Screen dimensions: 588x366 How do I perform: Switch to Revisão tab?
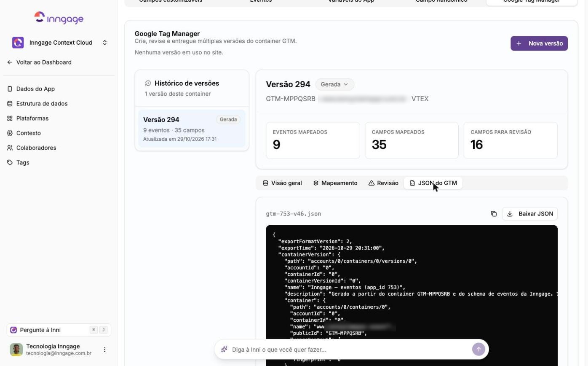383,183
